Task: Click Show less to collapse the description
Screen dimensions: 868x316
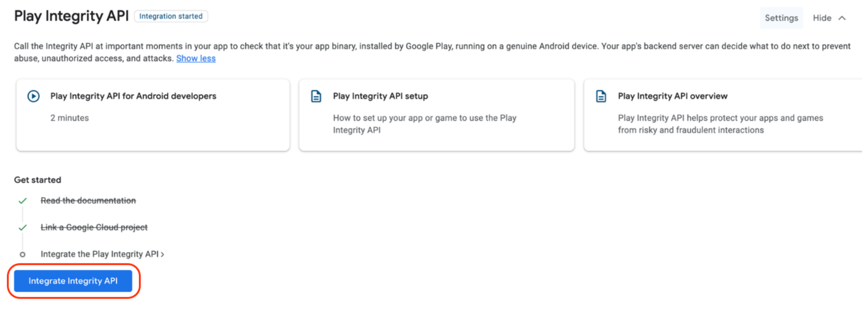Action: point(196,58)
